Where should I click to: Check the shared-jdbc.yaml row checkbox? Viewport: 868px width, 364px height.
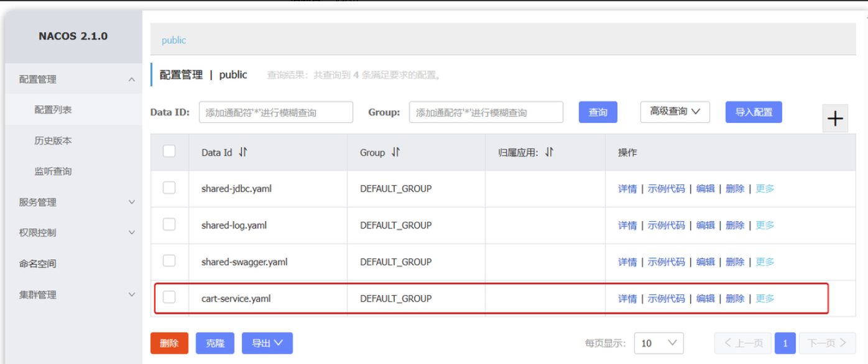[169, 188]
